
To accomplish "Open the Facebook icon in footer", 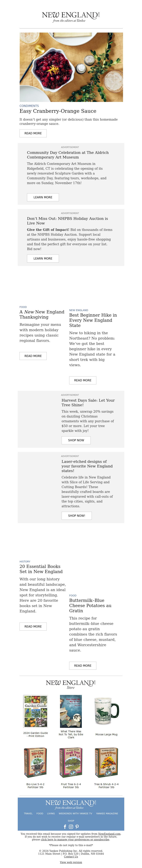I will [65, 827].
